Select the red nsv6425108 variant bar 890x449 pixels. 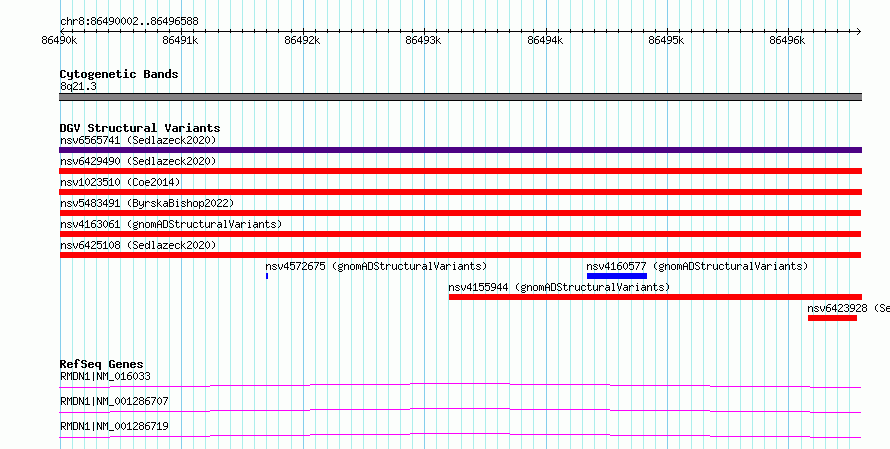(x=460, y=255)
